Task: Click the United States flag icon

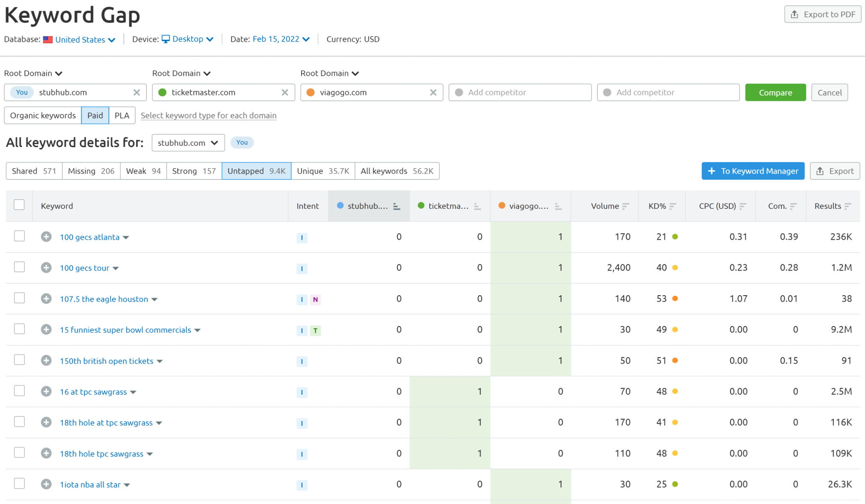Action: click(48, 39)
